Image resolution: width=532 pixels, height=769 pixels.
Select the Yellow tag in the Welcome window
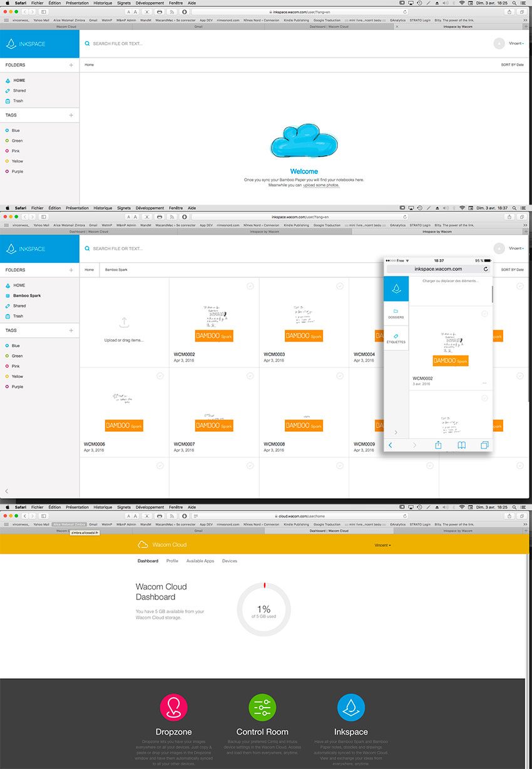14,161
